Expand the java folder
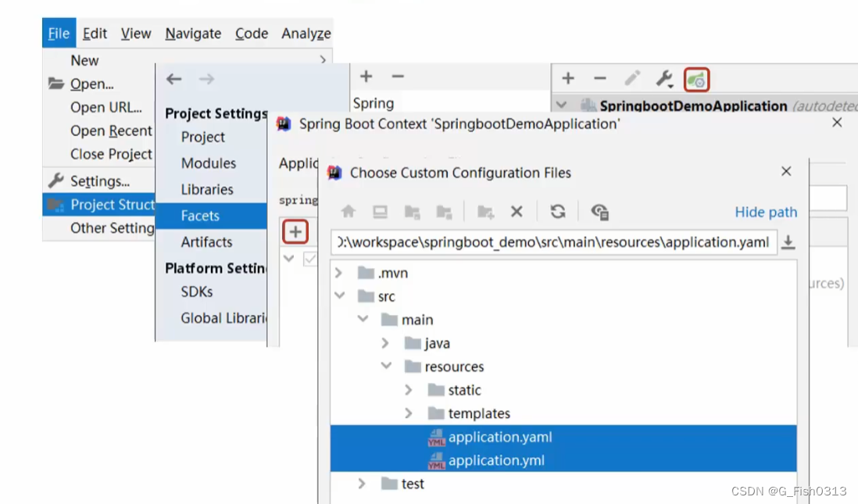Screen dimensions: 858x504 click(385, 343)
